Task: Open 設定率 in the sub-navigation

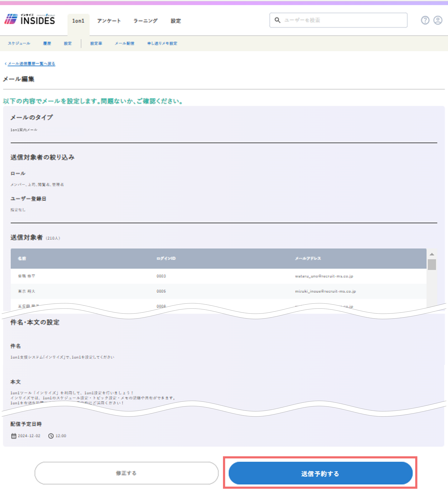Action: pos(96,43)
